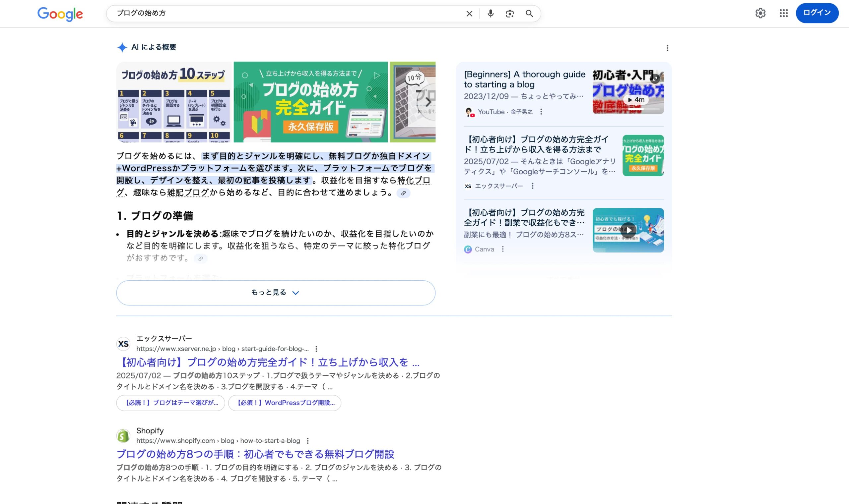Click the magnifier search submit icon
849x504 pixels.
(529, 14)
